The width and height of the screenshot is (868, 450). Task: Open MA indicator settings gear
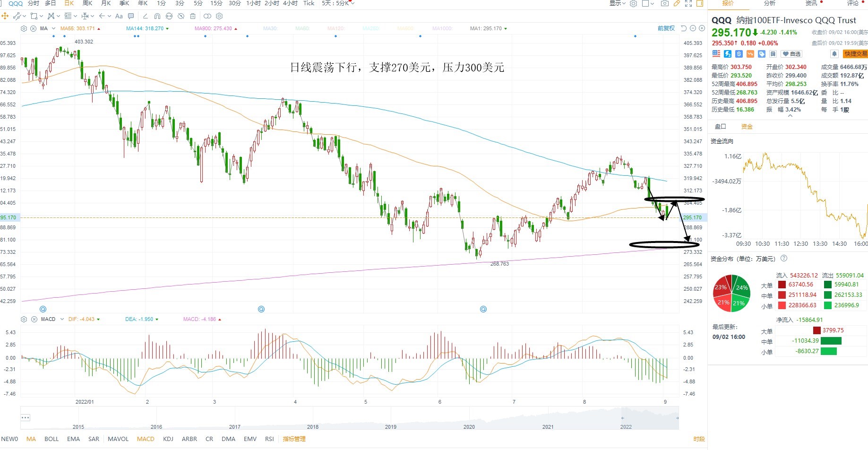[x=24, y=28]
